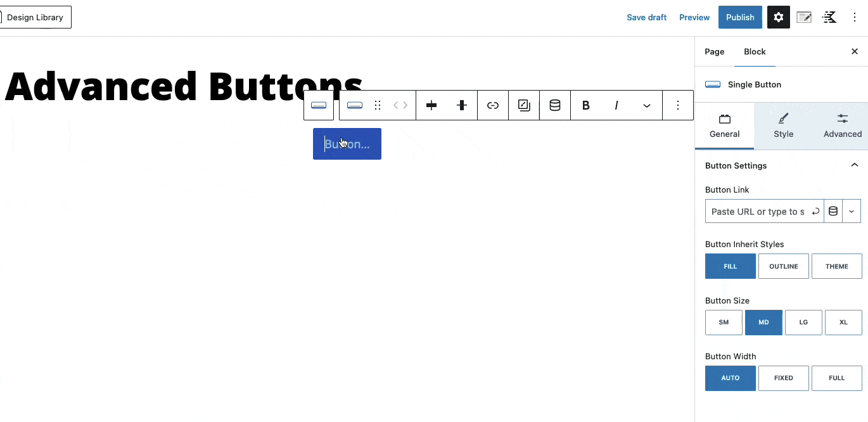Viewport: 868px width, 422px height.
Task: Set button size to LG
Action: [x=803, y=322]
